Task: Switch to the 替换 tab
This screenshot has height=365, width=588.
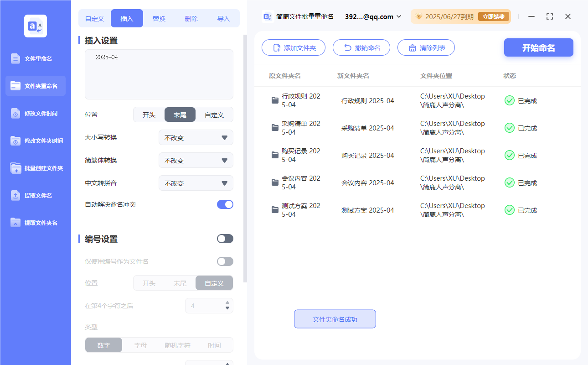Action: tap(159, 18)
